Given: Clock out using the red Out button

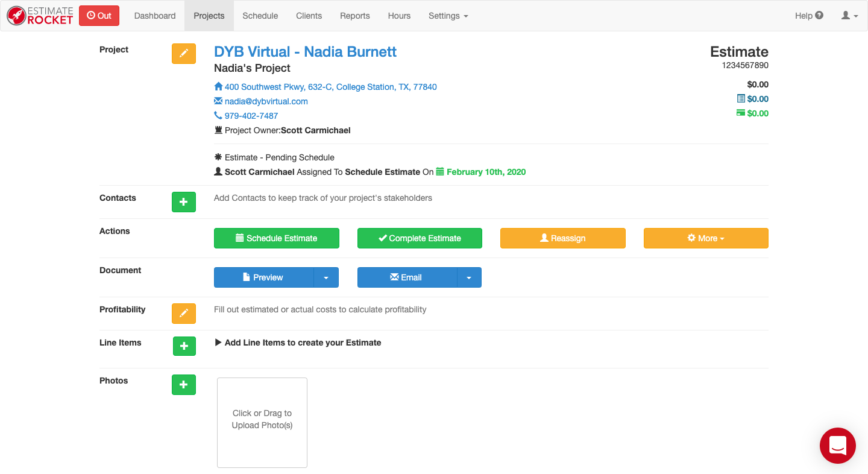Looking at the screenshot, I should pyautogui.click(x=99, y=16).
